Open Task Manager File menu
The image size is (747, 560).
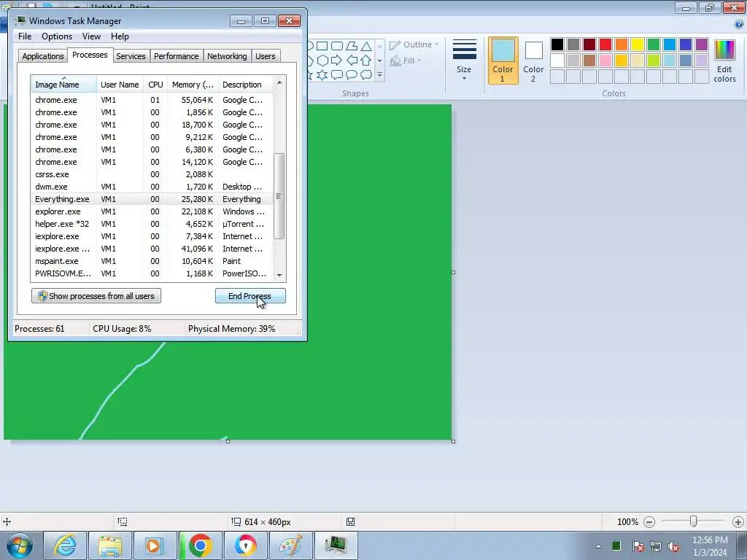coord(25,36)
